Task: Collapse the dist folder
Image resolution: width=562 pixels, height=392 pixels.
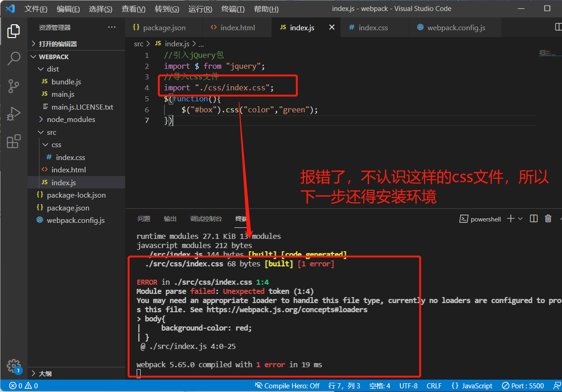Action: [x=76, y=69]
